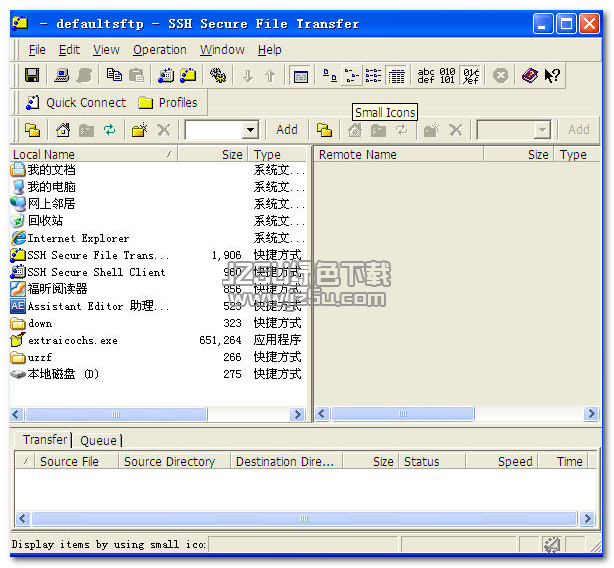Sort by Local Name column header
This screenshot has width=614, height=568.
(94, 154)
